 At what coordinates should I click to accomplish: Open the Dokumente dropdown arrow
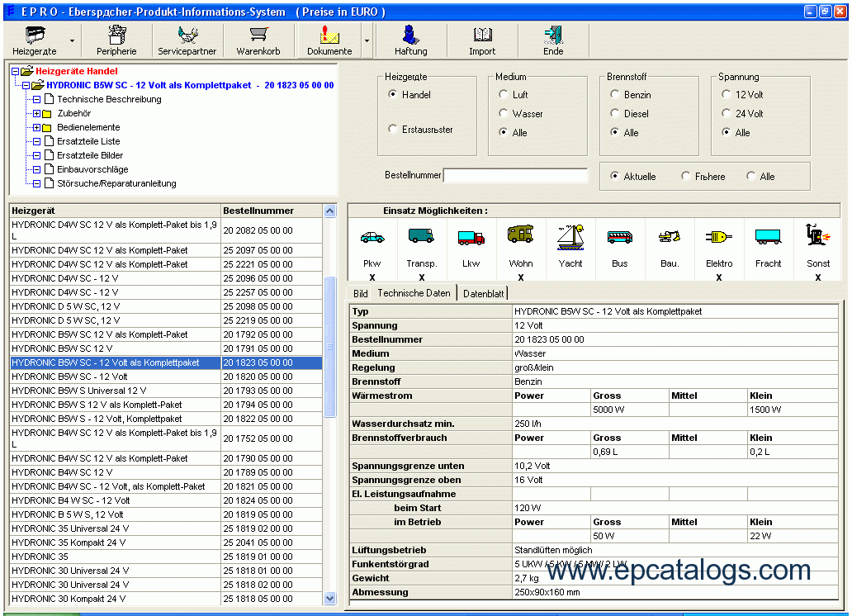click(x=367, y=40)
